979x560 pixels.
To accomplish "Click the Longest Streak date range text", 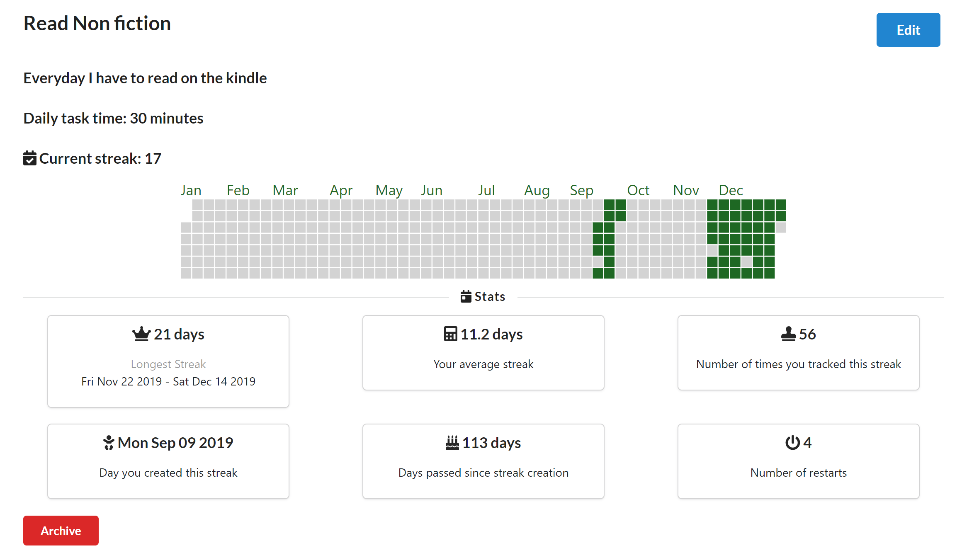I will (x=168, y=381).
